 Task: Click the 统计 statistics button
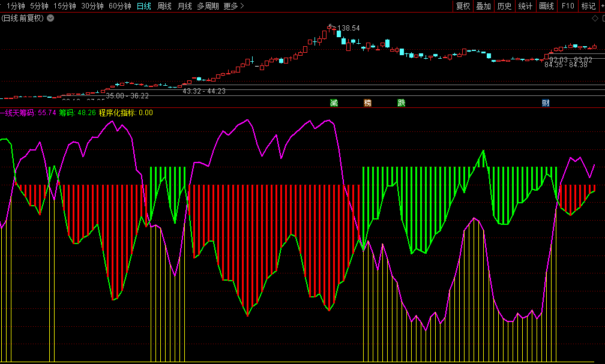pos(525,6)
